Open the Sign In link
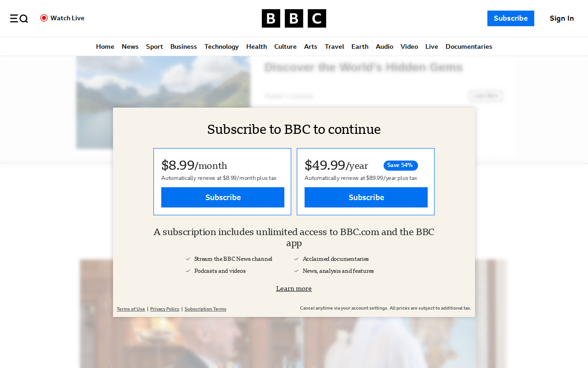 coord(562,18)
